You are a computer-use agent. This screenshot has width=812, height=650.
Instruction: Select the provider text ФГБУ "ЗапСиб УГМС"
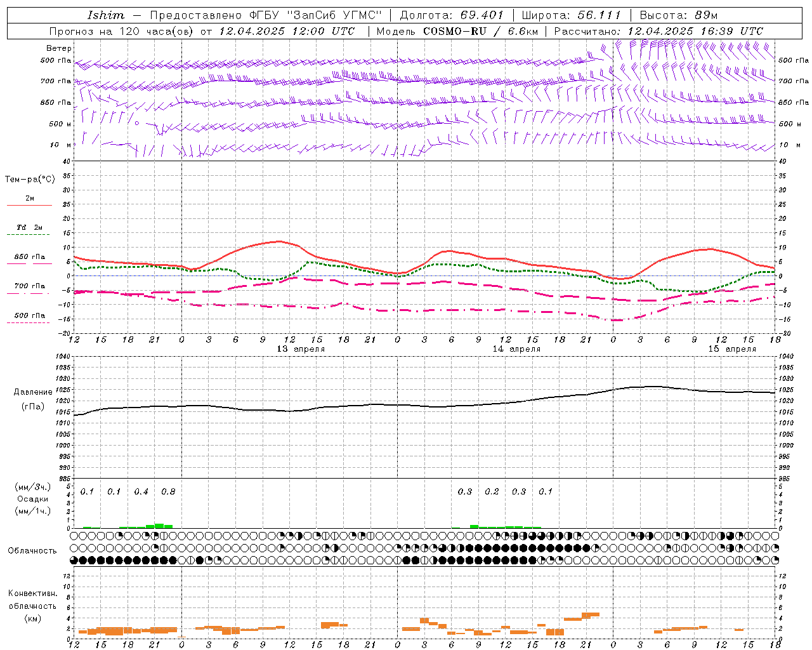point(316,15)
